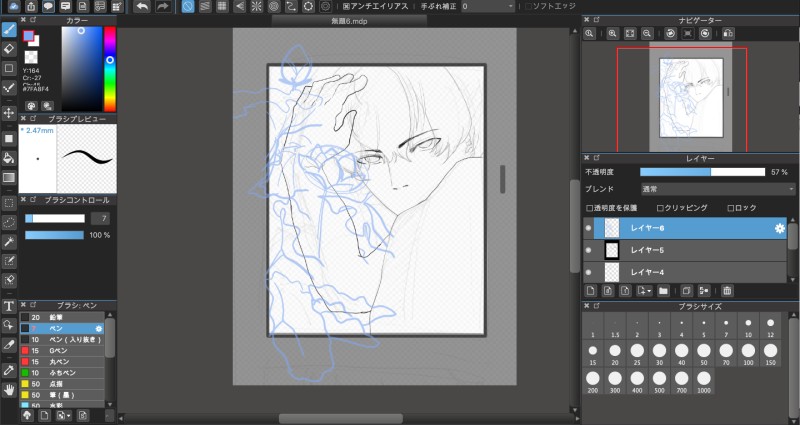
Task: Select 丸ペン brush
Action: [62, 362]
